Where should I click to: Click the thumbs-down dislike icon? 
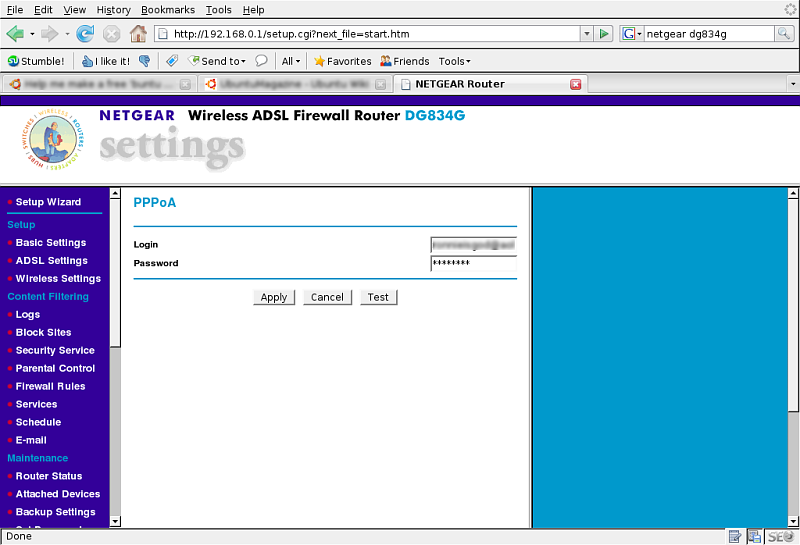click(x=145, y=61)
